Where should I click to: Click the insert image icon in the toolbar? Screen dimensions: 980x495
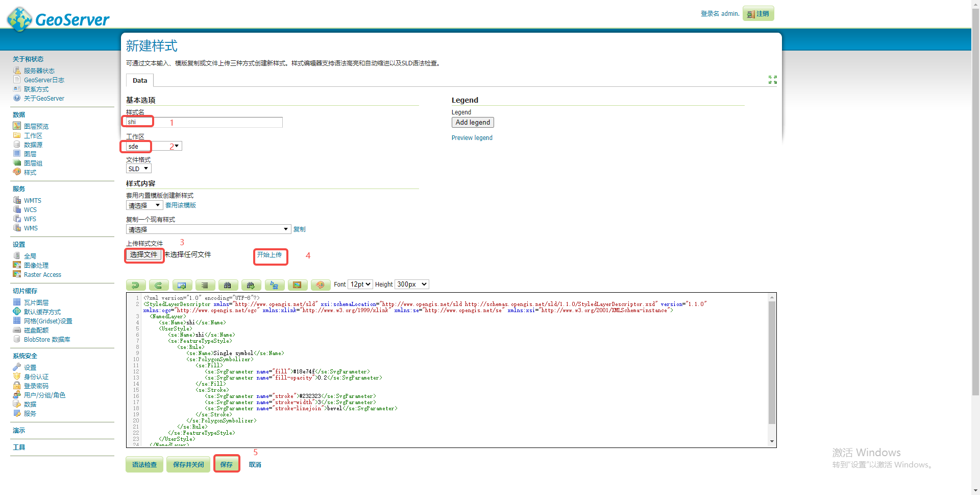298,285
